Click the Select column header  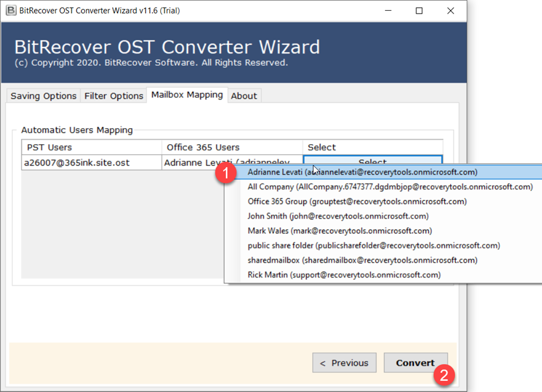[372, 147]
